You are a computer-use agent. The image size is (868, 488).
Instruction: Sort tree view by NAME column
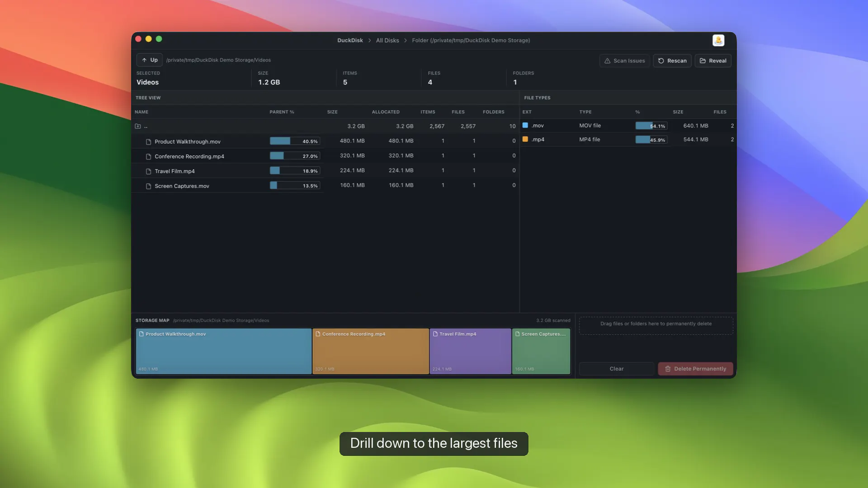(x=142, y=112)
